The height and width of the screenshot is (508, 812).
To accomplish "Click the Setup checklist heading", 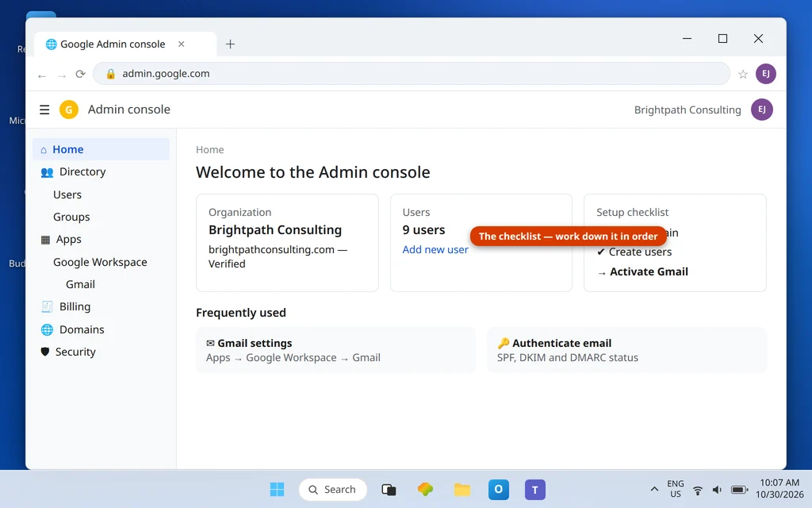I will tap(632, 212).
